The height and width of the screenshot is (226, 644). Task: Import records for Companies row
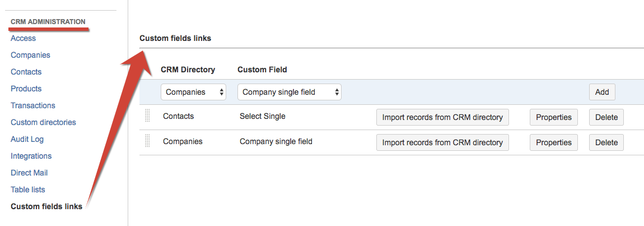[x=442, y=142]
